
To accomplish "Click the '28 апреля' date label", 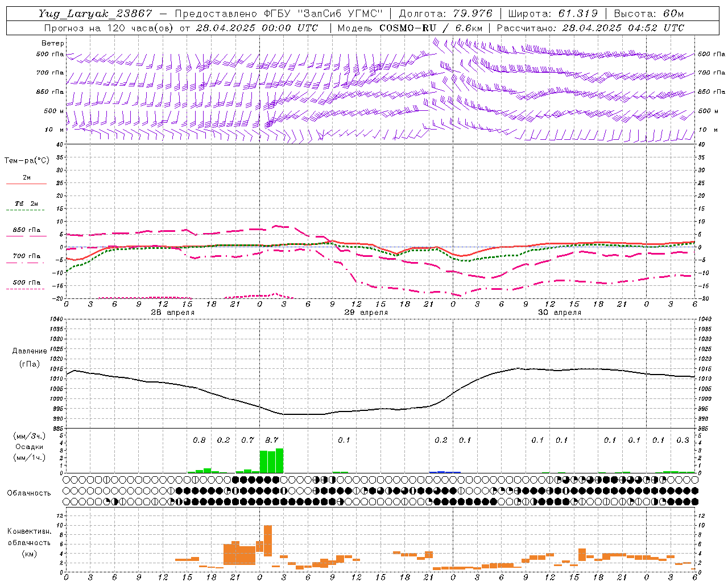I will [173, 313].
